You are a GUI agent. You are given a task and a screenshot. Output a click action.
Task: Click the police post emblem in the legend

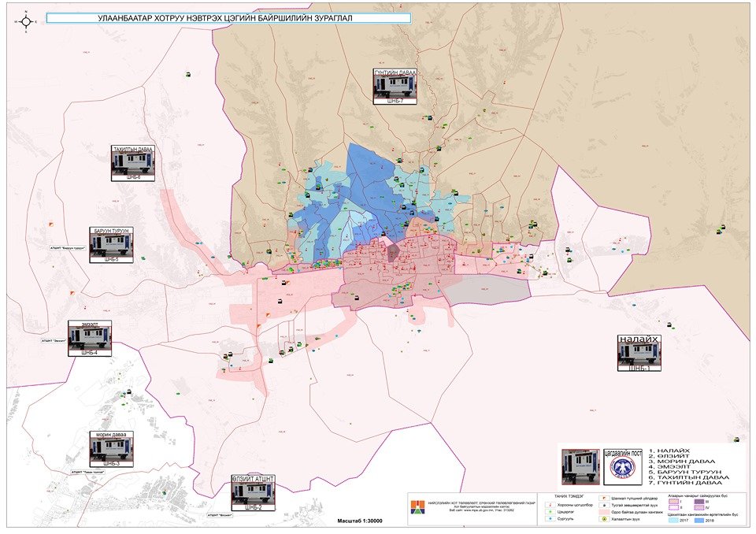pos(622,469)
